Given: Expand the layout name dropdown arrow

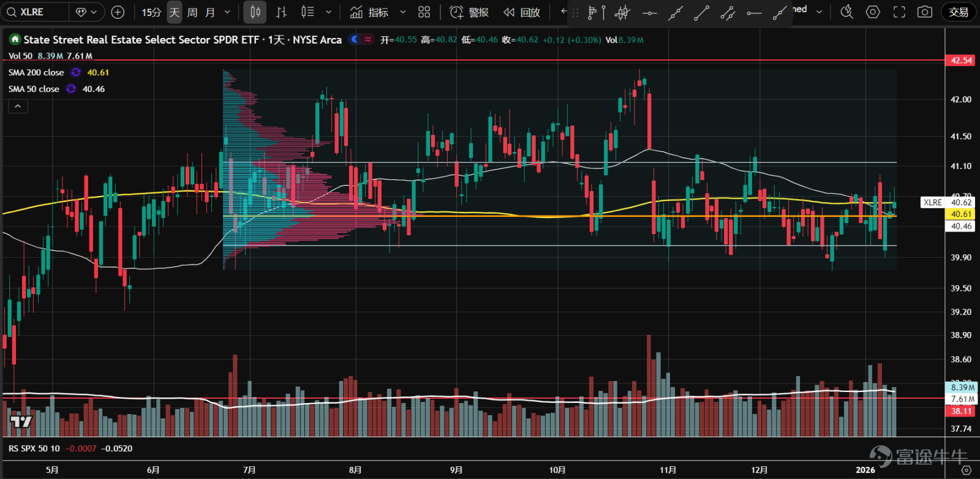Looking at the screenshot, I should coord(819,12).
